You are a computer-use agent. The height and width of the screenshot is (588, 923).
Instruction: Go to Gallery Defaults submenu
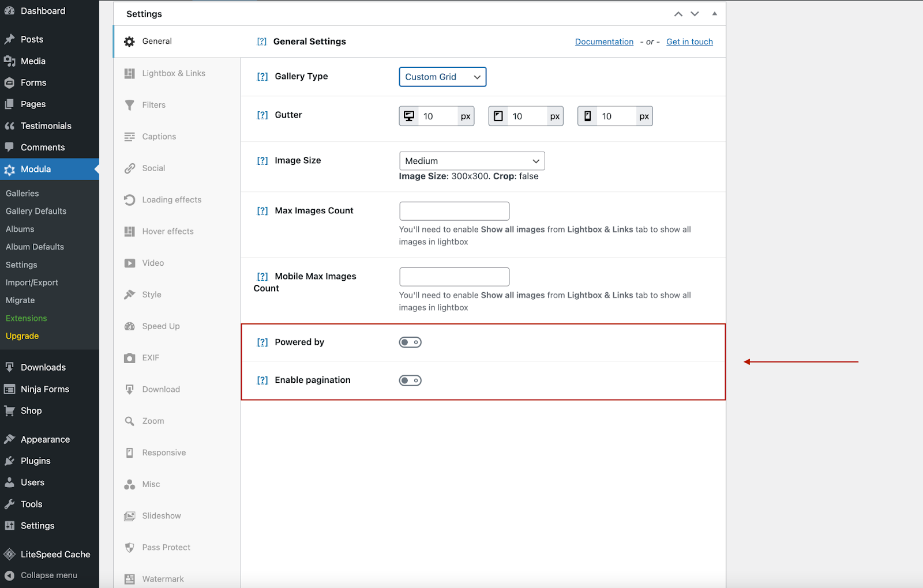click(36, 211)
